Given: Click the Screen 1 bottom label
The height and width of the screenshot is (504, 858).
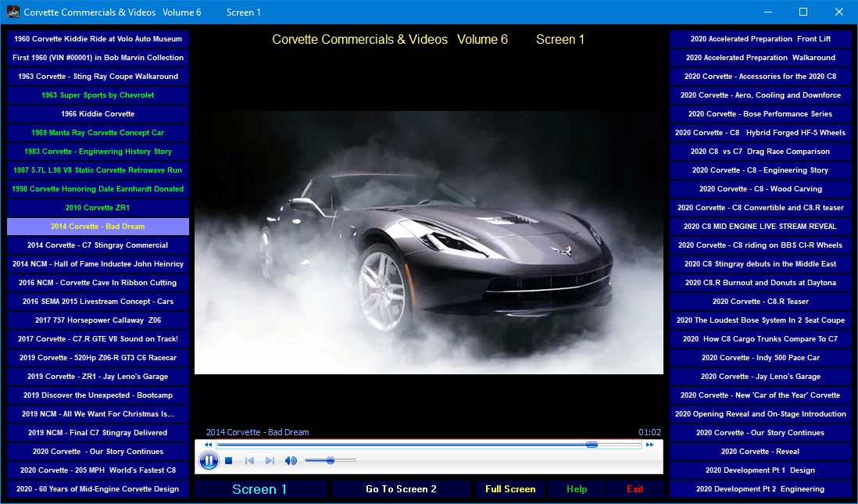Looking at the screenshot, I should coord(260,489).
